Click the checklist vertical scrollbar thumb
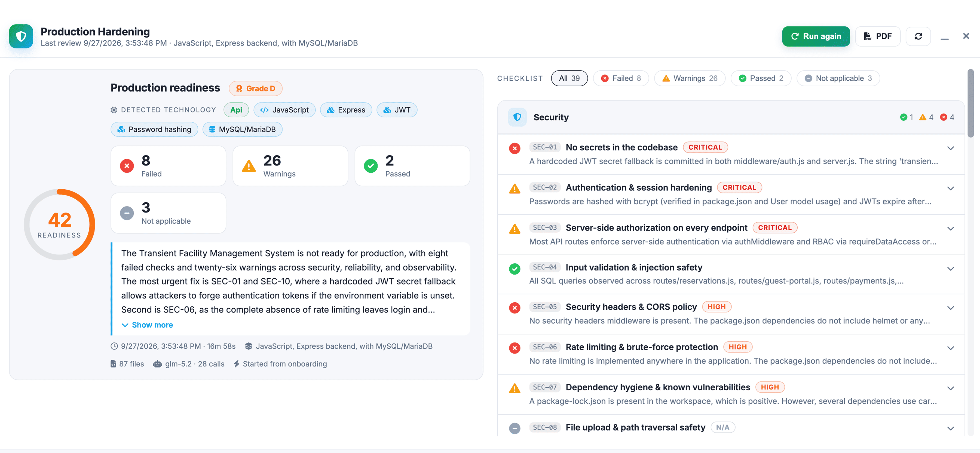 pos(971,104)
